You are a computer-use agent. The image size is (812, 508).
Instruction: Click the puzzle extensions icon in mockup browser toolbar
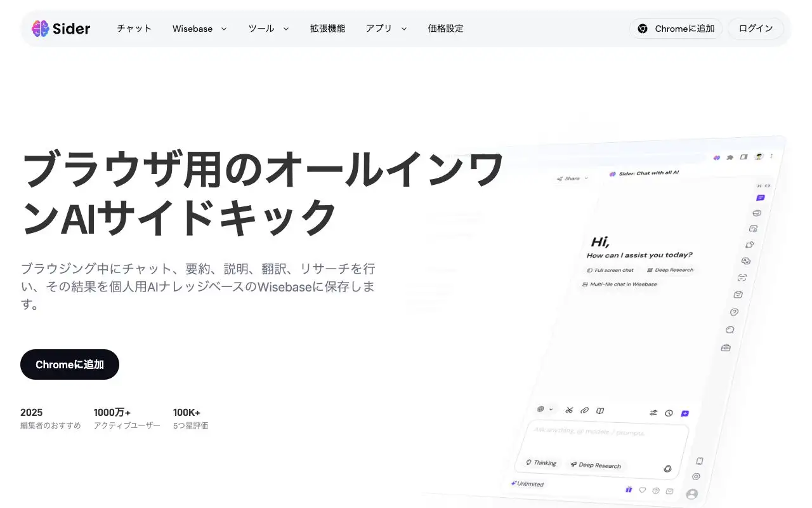[x=730, y=157]
